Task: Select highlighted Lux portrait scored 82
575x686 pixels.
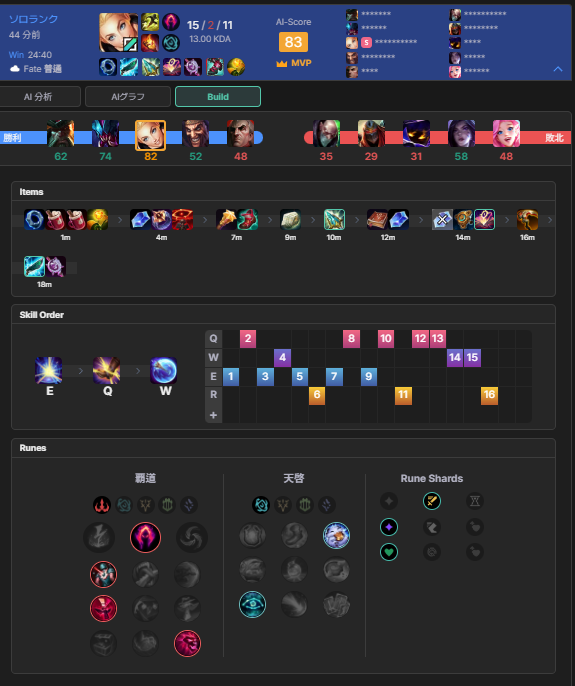Action: pos(150,136)
